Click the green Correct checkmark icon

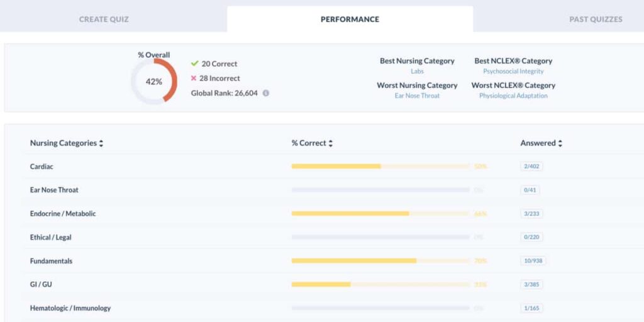click(x=194, y=64)
